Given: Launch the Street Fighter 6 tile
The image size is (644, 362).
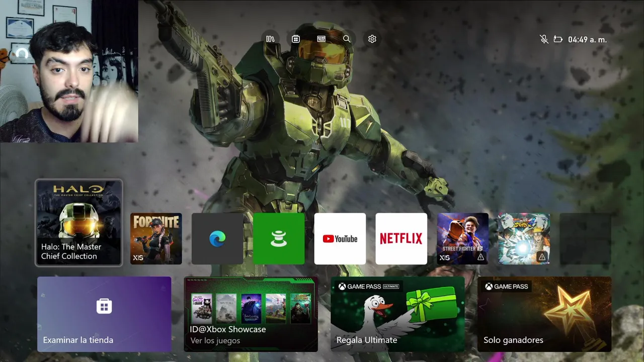Looking at the screenshot, I should tap(463, 238).
